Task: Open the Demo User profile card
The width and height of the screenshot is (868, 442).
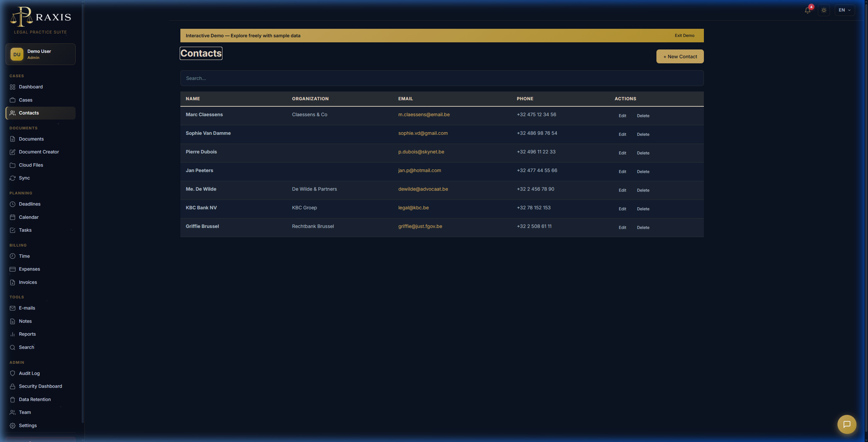Action: click(x=40, y=54)
